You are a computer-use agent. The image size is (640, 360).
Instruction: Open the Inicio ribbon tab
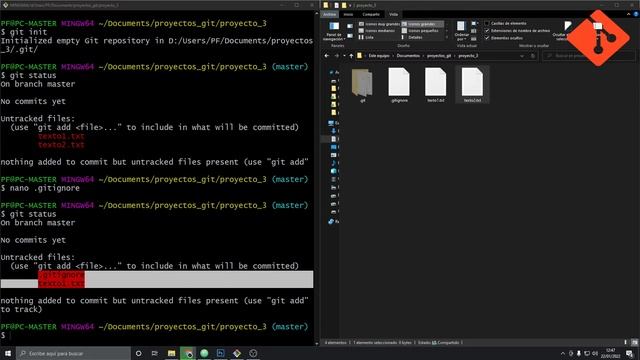tap(348, 14)
